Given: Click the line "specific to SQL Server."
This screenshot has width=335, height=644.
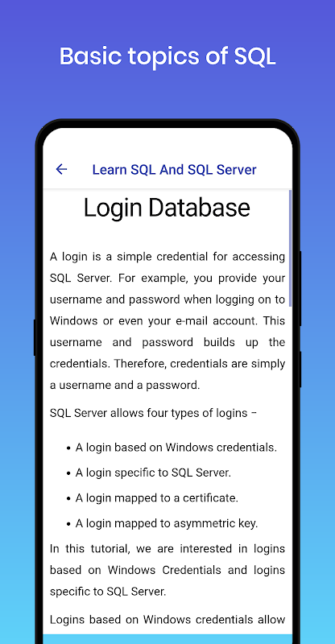Looking at the screenshot, I should tap(108, 592).
